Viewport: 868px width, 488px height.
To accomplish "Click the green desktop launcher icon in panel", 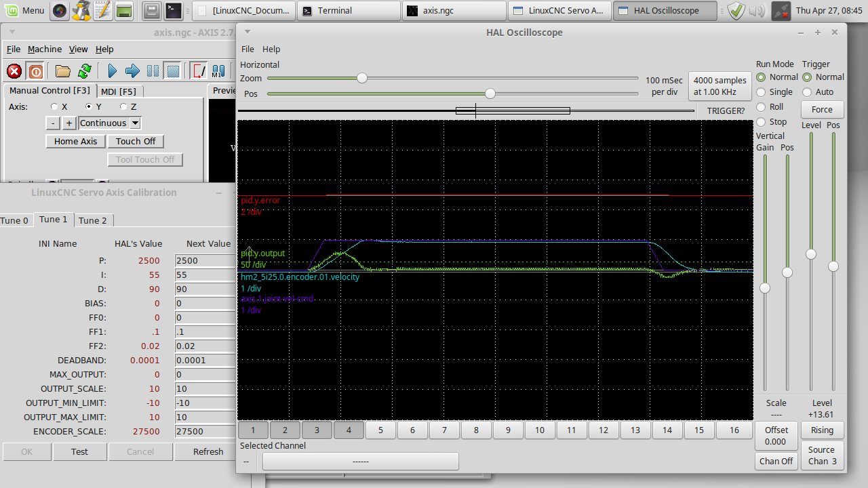I will [x=124, y=10].
